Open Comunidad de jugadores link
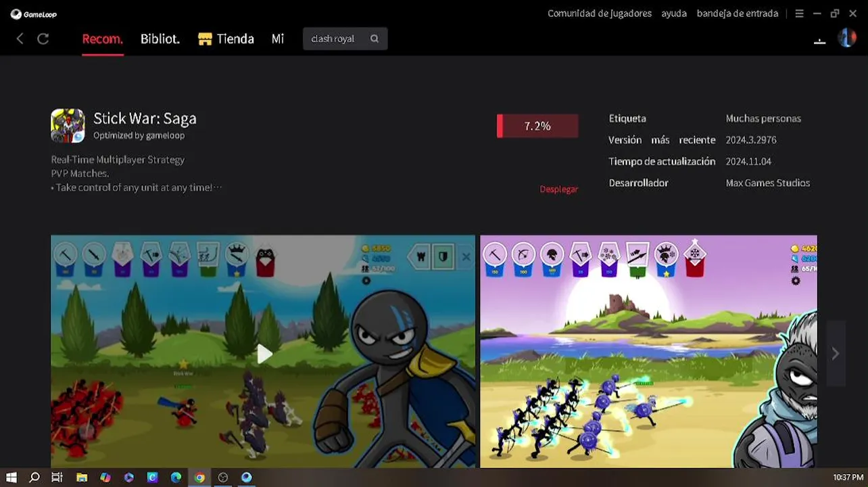The width and height of the screenshot is (868, 487). click(x=600, y=14)
